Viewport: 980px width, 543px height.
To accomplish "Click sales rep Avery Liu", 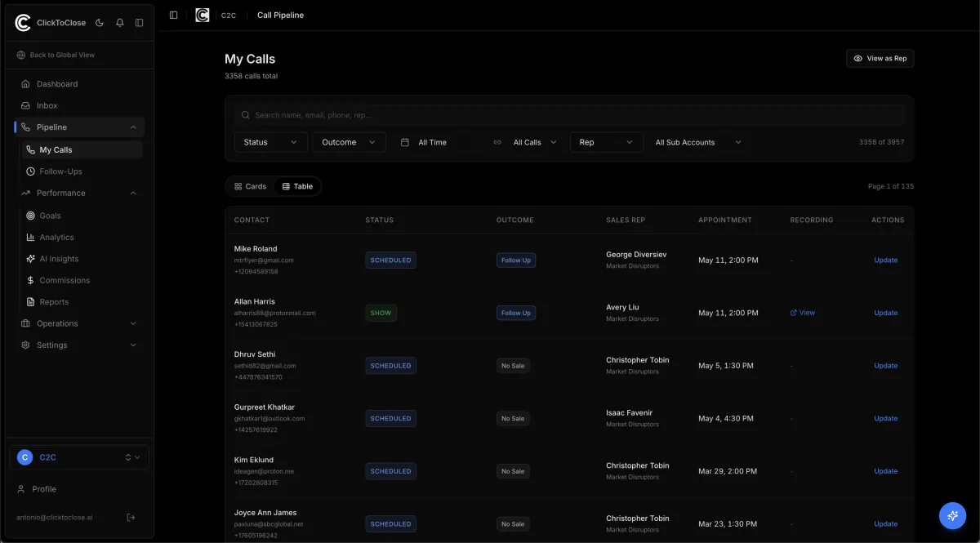I will click(x=622, y=307).
